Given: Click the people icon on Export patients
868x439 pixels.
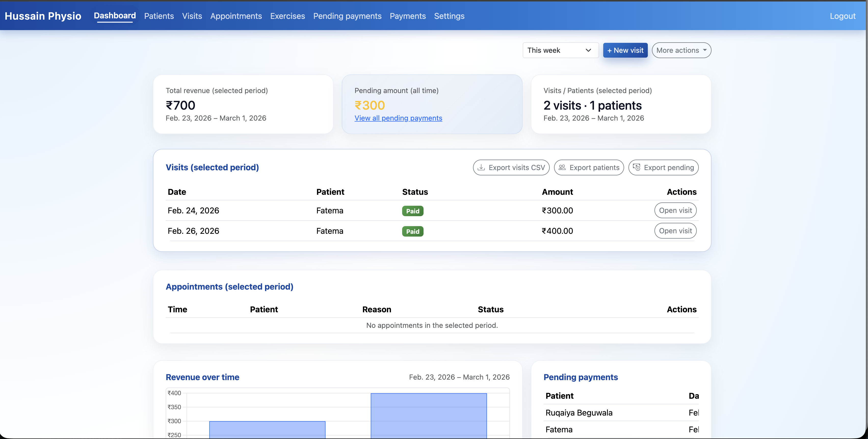Looking at the screenshot, I should coord(562,167).
